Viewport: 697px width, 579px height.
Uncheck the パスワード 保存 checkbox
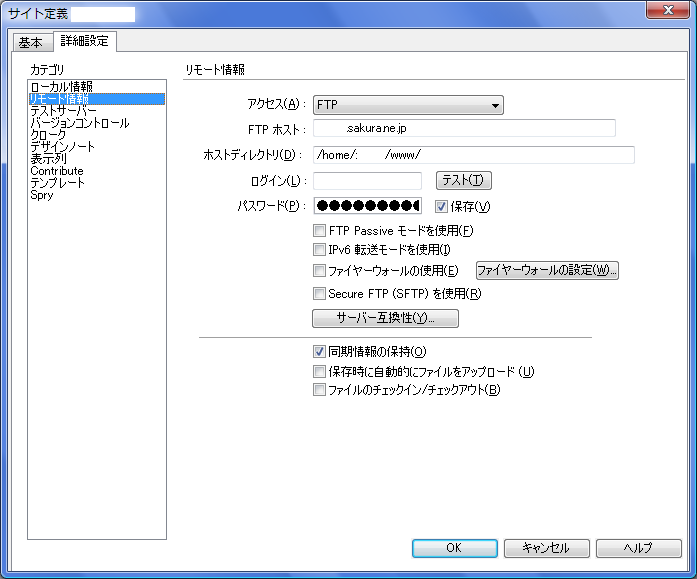click(442, 207)
